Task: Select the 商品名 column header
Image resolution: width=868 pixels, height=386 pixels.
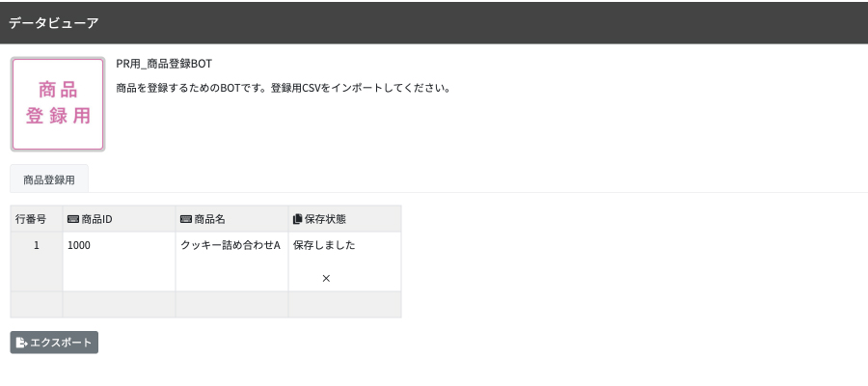Action: (231, 219)
